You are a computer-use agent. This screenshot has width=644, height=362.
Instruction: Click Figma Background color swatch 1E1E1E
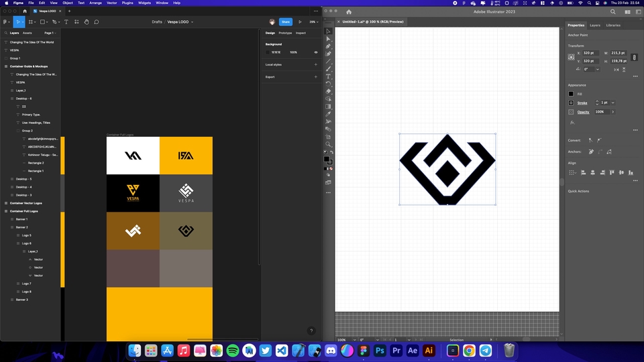coord(268,52)
